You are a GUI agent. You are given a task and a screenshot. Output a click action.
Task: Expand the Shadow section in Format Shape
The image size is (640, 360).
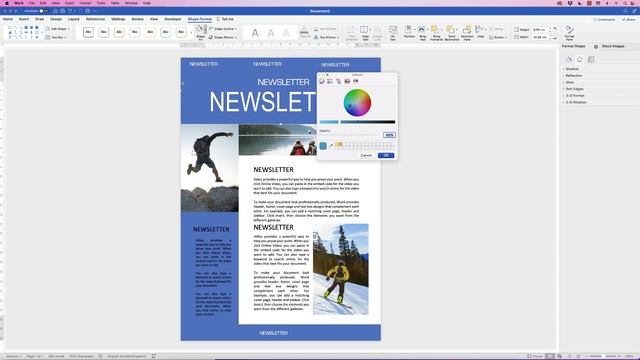click(x=571, y=69)
